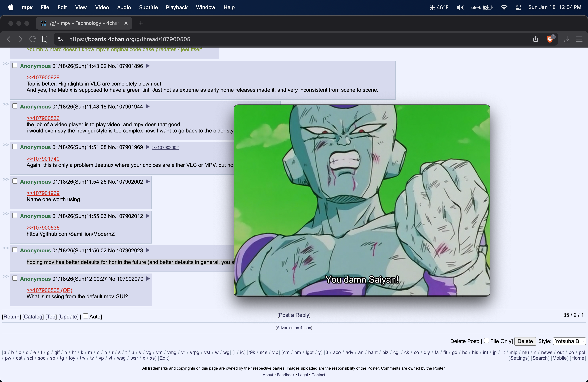Click the bookmark icon in toolbar
Image resolution: width=588 pixels, height=382 pixels.
45,39
